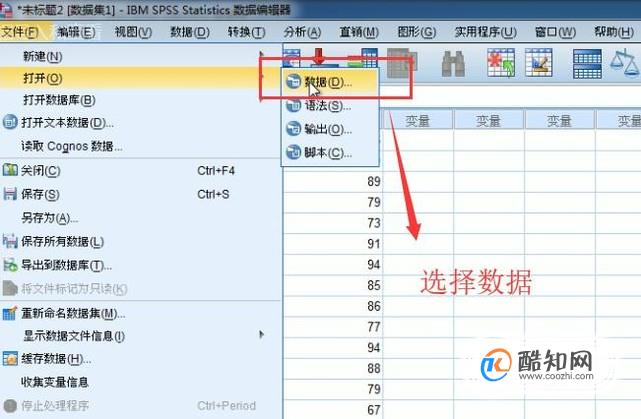
Task: Click the data cell containing 77
Action: [333, 327]
